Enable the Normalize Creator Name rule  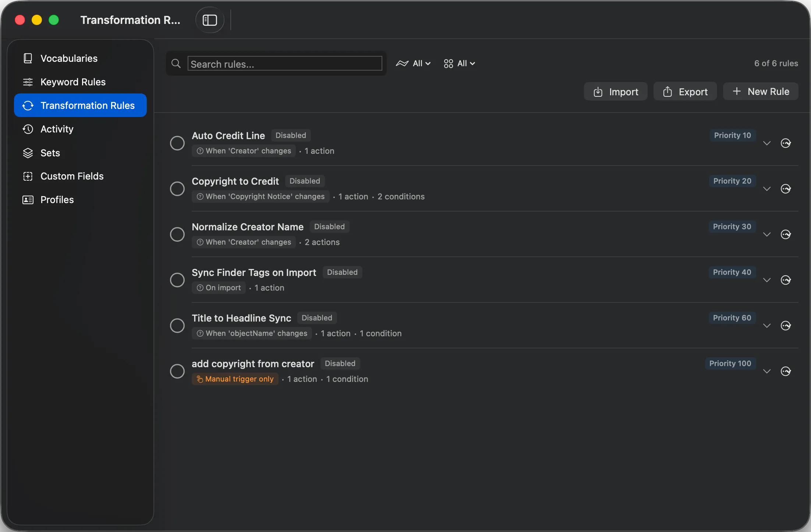[x=177, y=234]
